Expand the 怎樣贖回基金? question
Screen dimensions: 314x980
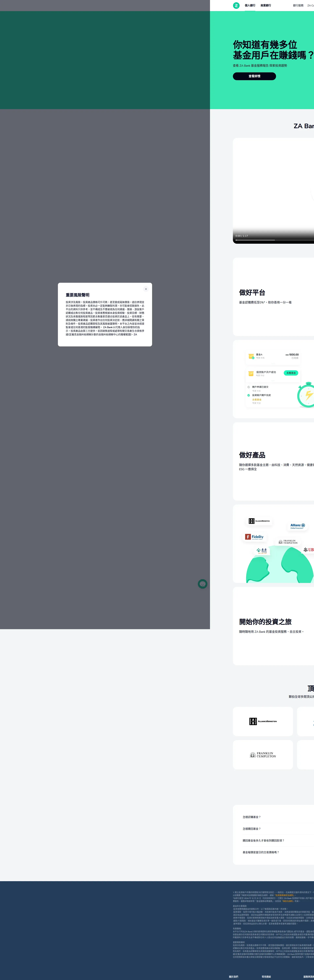pos(278,829)
